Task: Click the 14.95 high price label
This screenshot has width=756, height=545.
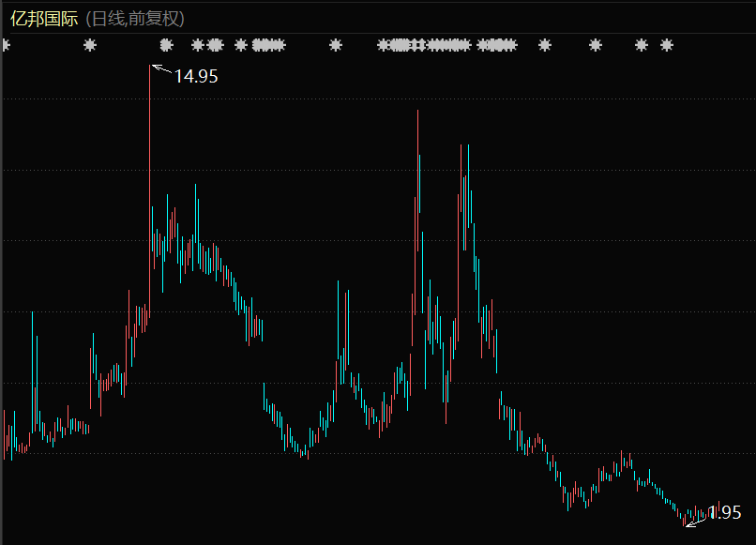Action: (x=196, y=77)
